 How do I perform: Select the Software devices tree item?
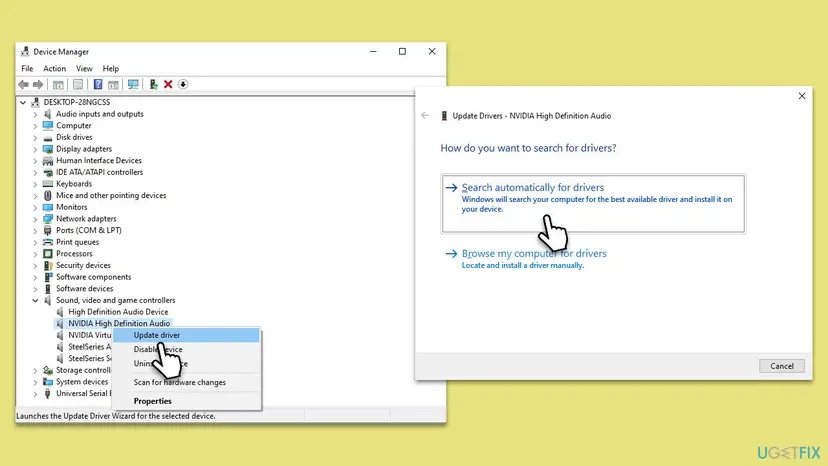pos(84,288)
